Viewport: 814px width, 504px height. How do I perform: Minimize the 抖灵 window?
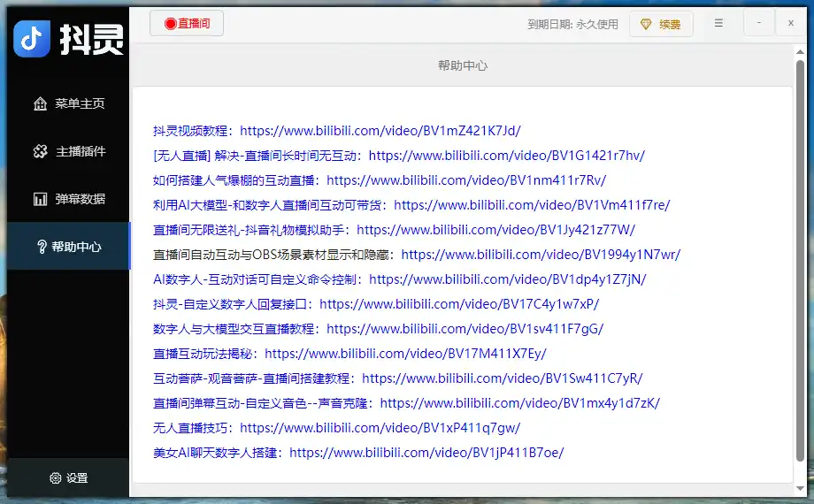pyautogui.click(x=758, y=24)
